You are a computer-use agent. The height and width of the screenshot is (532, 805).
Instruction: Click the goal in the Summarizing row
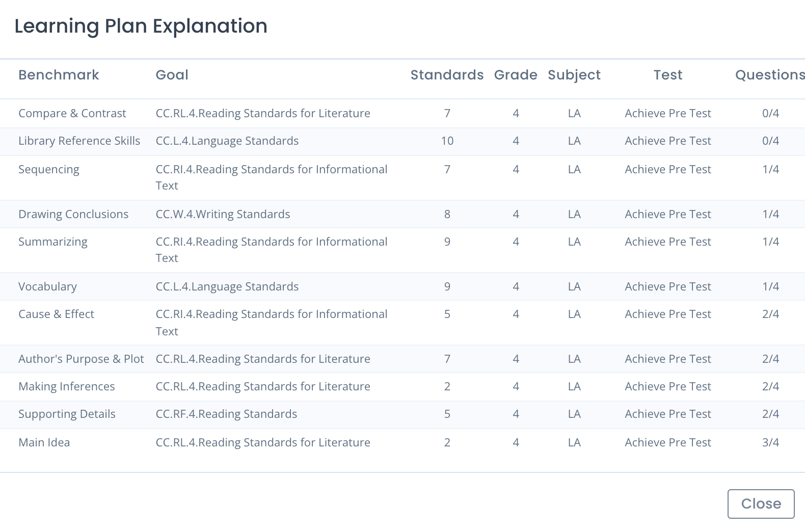[x=272, y=250]
